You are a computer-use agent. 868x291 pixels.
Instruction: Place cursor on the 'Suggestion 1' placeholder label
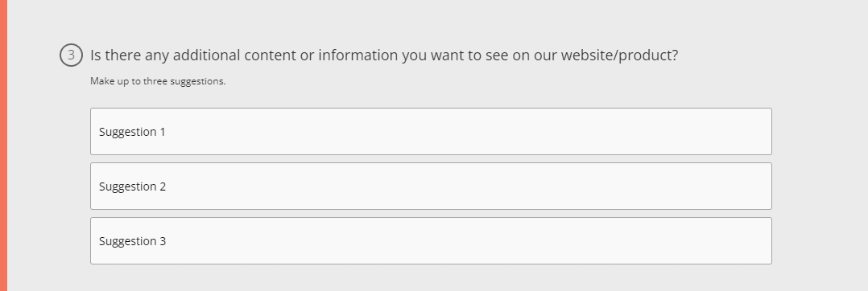point(132,132)
